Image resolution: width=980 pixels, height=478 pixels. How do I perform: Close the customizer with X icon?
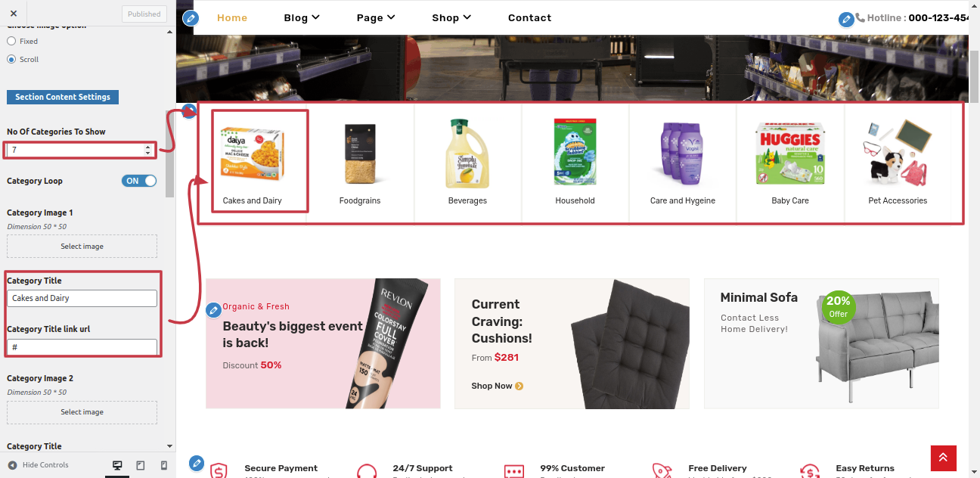click(x=13, y=14)
